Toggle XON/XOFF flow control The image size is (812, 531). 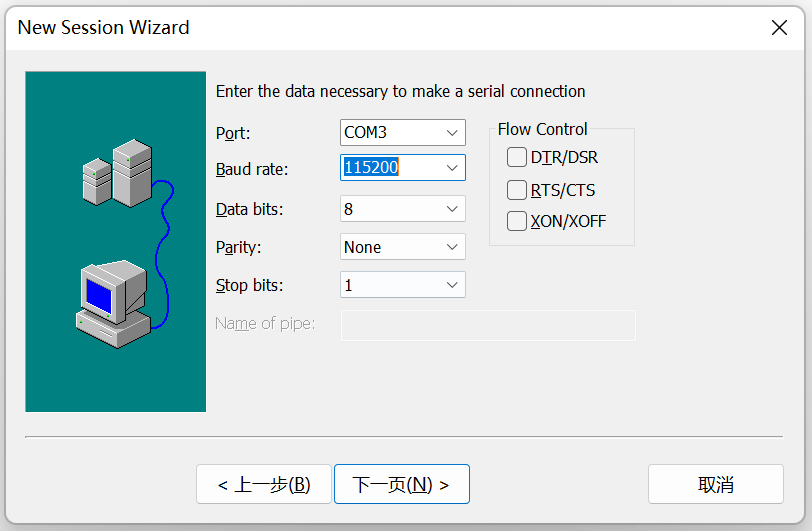coord(517,222)
